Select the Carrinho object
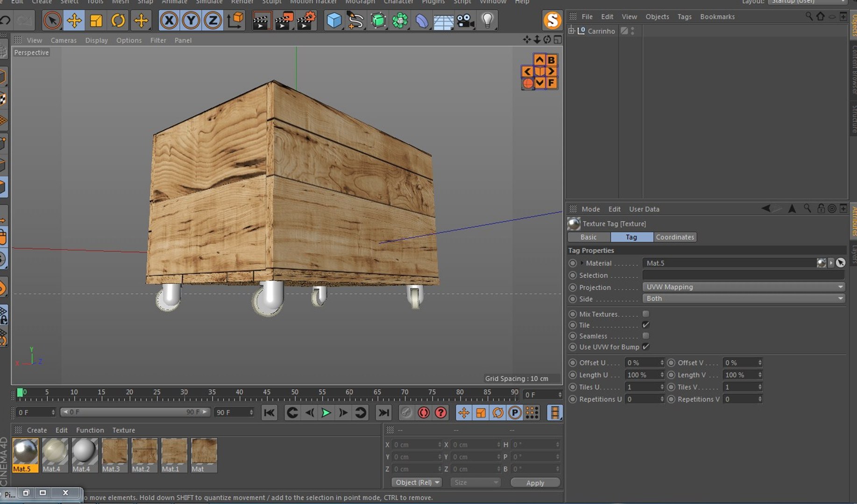The width and height of the screenshot is (857, 504). point(601,31)
